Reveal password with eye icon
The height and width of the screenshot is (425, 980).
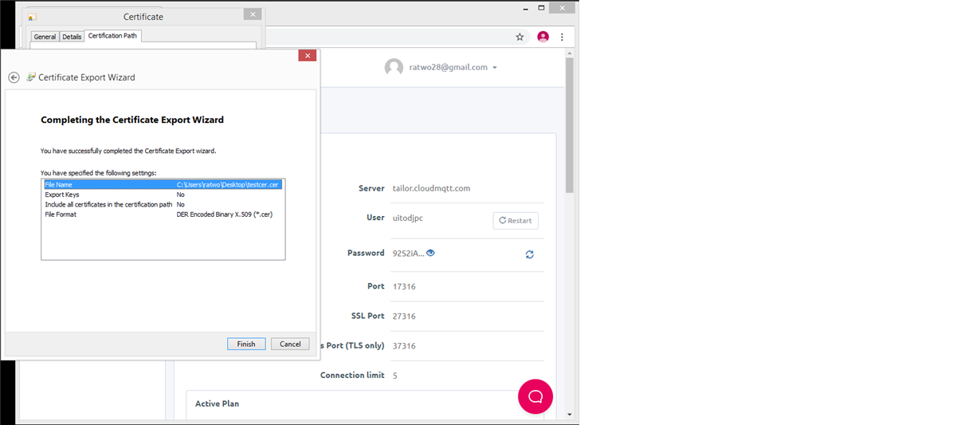[x=431, y=253]
